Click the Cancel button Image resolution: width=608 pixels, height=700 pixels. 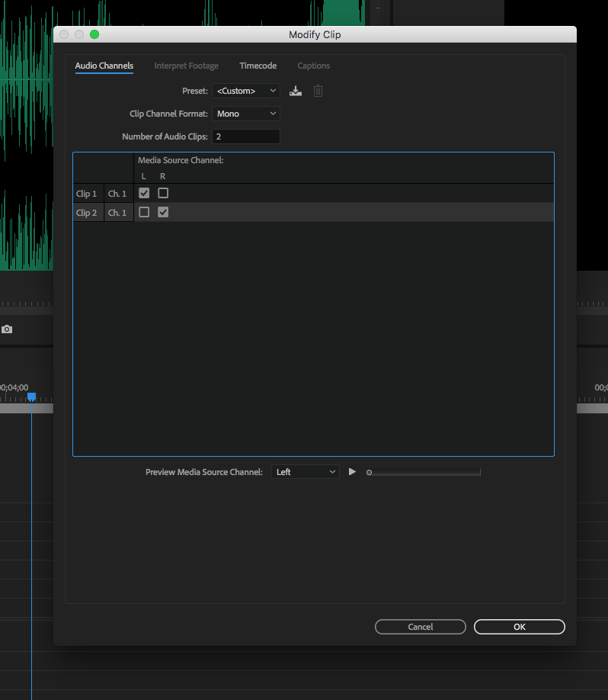point(421,627)
